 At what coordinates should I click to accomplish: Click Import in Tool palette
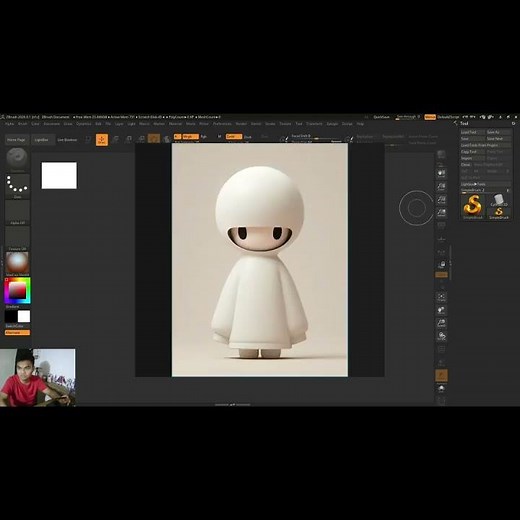coord(472,158)
